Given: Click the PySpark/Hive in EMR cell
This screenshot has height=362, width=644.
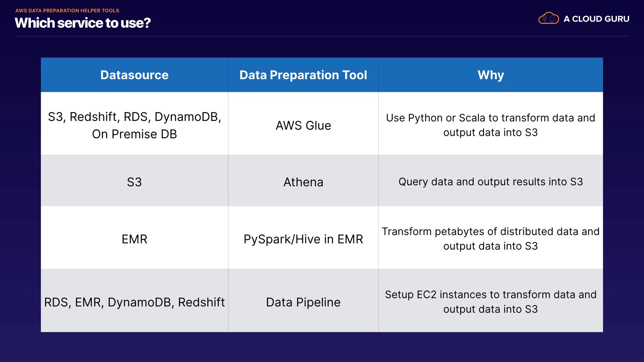Looking at the screenshot, I should 303,239.
